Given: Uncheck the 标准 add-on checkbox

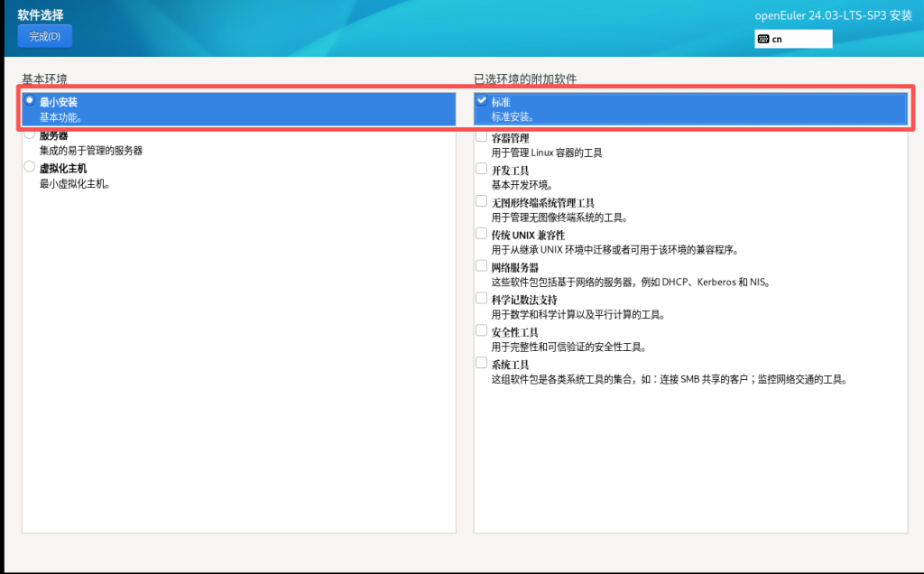Looking at the screenshot, I should click(482, 101).
